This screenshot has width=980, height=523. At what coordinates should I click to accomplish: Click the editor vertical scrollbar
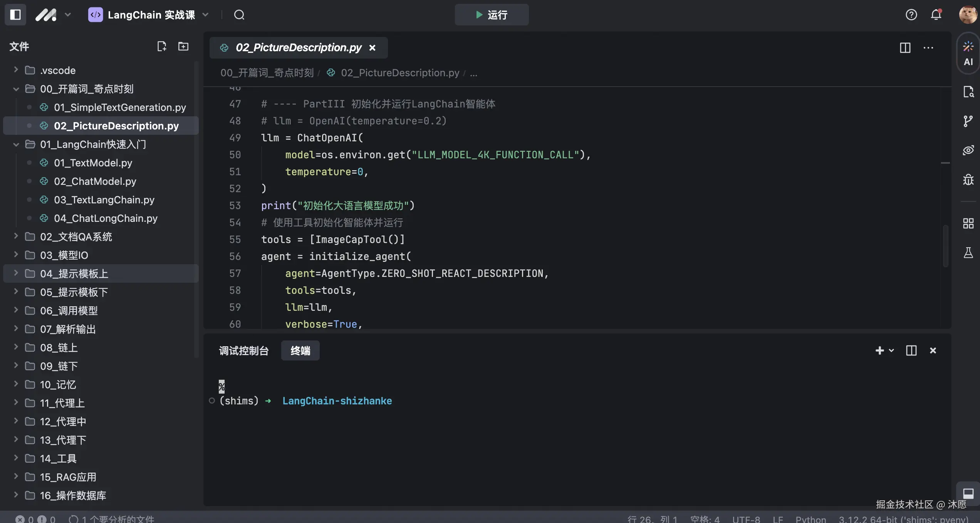[945, 246]
